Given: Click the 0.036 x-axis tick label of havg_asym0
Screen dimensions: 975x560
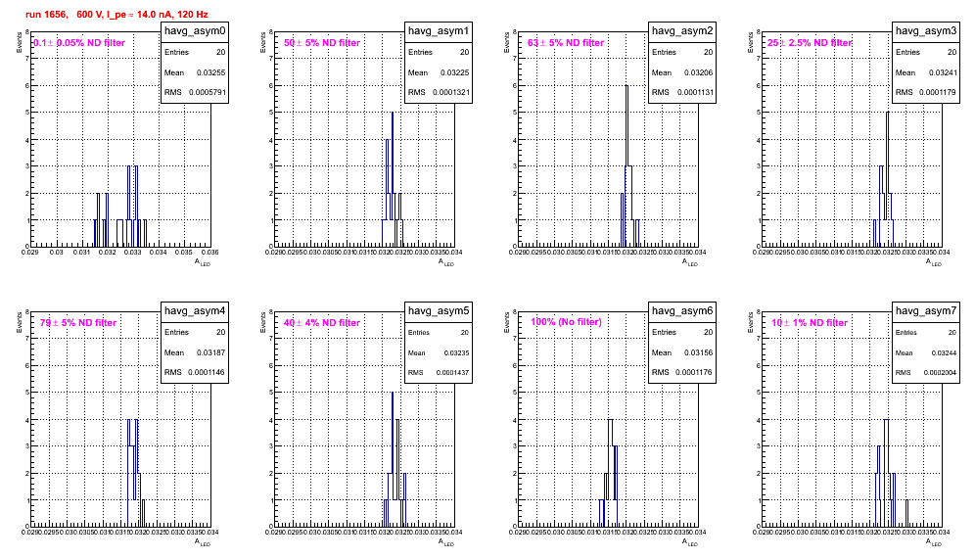Looking at the screenshot, I should pos(209,252).
